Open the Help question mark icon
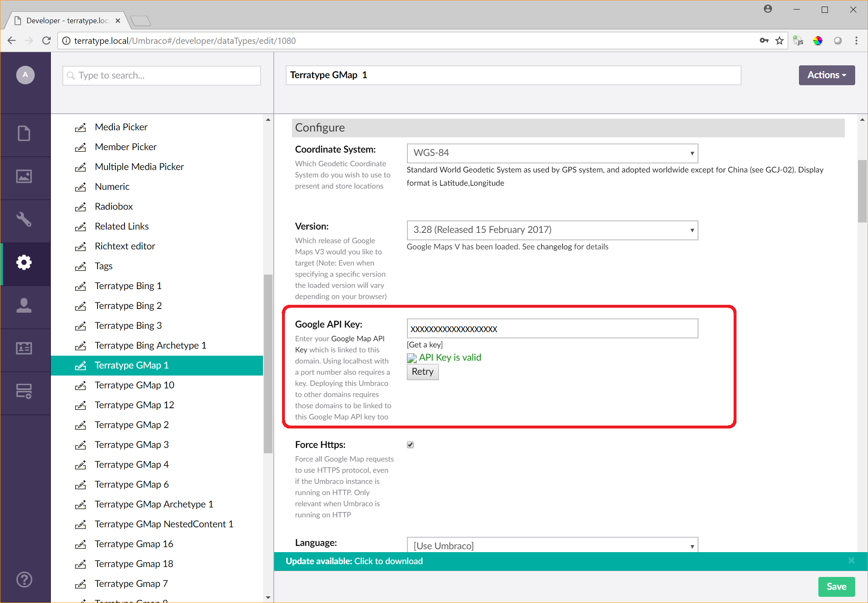This screenshot has width=868, height=603. pyautogui.click(x=24, y=579)
